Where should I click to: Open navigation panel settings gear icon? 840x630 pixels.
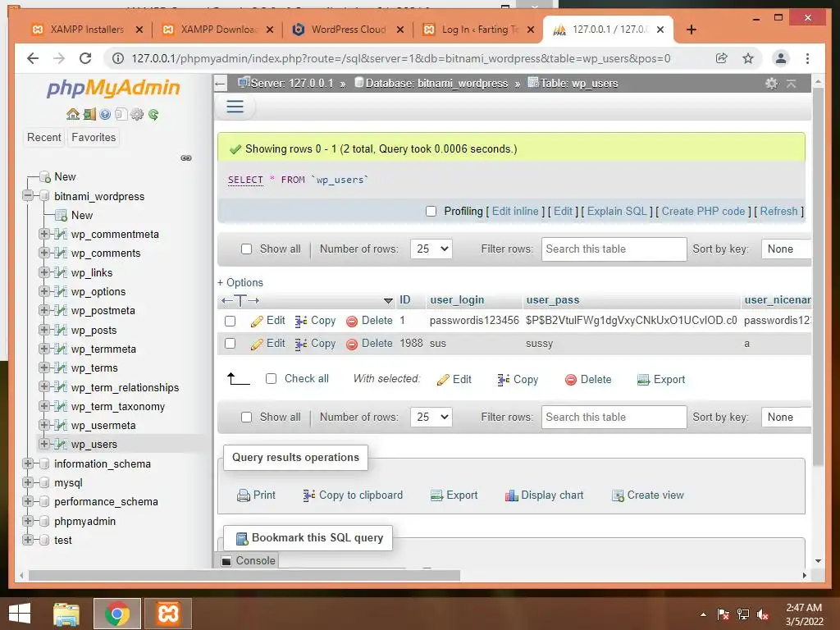click(137, 114)
